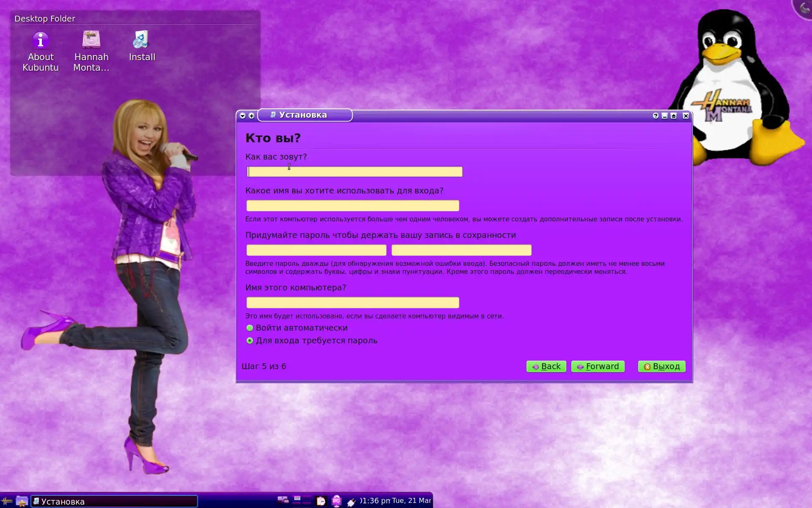Click the Выход button
The image size is (812, 508).
pos(661,367)
